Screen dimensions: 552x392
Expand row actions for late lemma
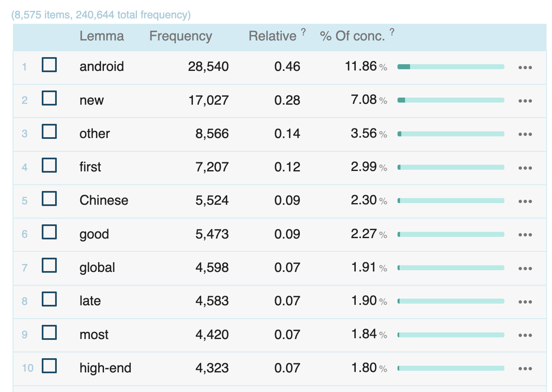click(525, 302)
